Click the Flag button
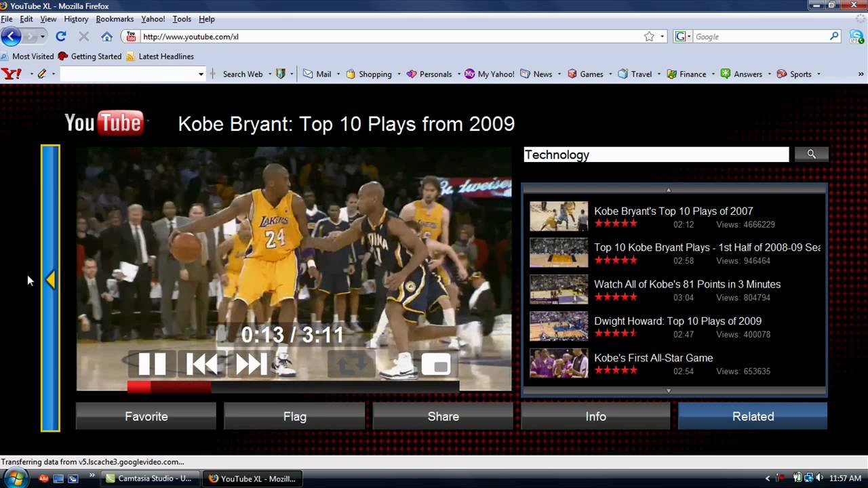The height and width of the screenshot is (488, 868). (x=295, y=416)
